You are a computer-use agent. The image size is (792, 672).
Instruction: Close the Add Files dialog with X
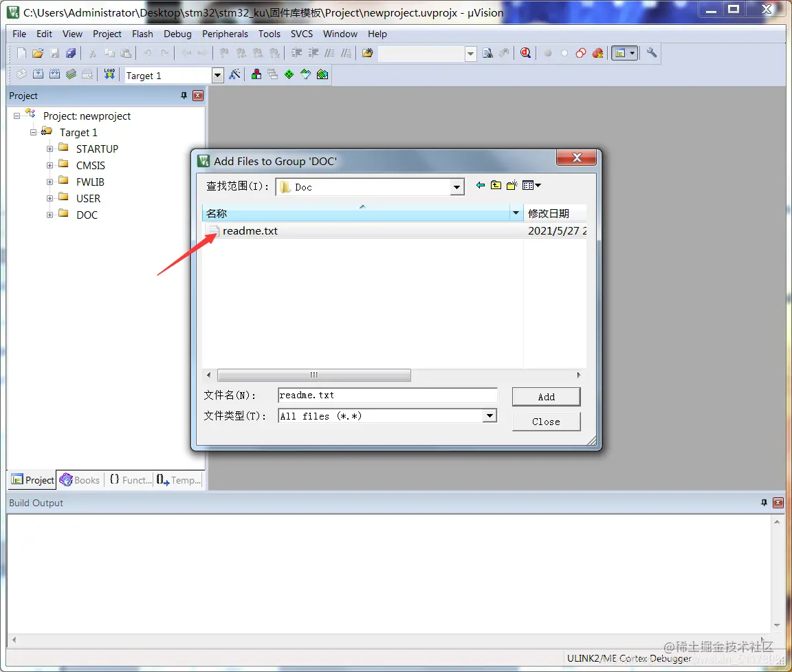tap(576, 158)
